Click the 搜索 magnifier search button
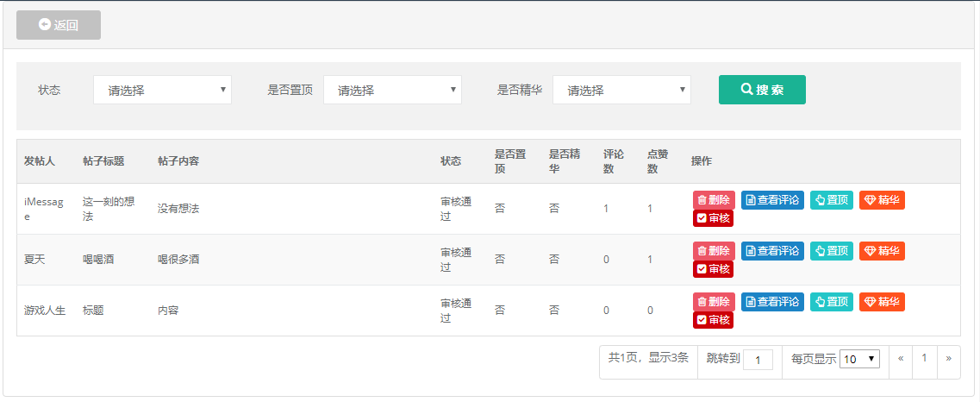The height and width of the screenshot is (402, 980). coord(762,90)
